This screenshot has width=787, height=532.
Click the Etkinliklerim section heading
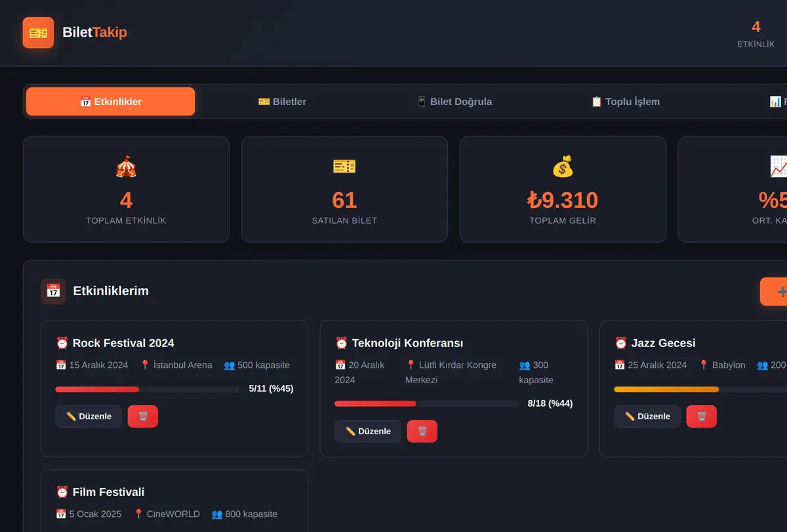[x=111, y=291]
